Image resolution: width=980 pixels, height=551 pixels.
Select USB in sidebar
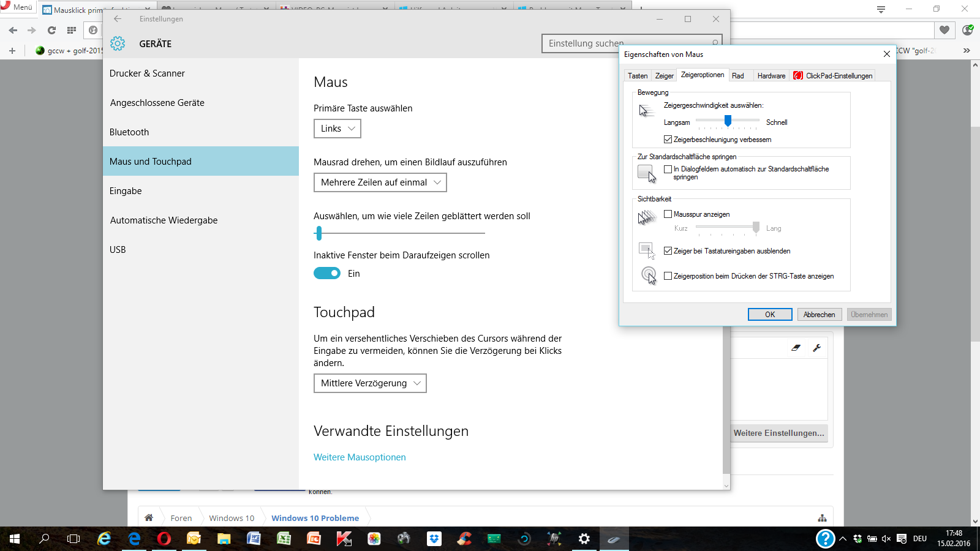201,250
